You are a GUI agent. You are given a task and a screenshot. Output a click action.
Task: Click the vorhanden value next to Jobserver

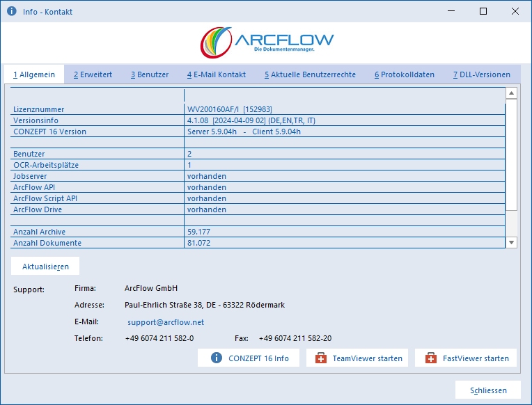point(207,176)
